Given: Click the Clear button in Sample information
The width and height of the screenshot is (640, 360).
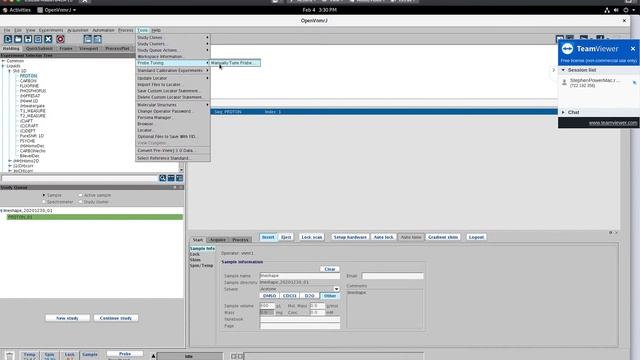Looking at the screenshot, I should click(330, 269).
